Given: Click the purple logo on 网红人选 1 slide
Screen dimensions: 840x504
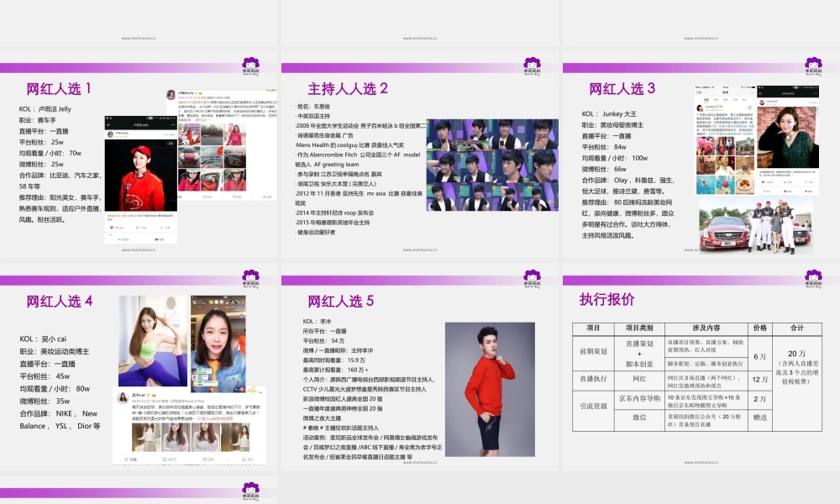Looking at the screenshot, I should (250, 66).
